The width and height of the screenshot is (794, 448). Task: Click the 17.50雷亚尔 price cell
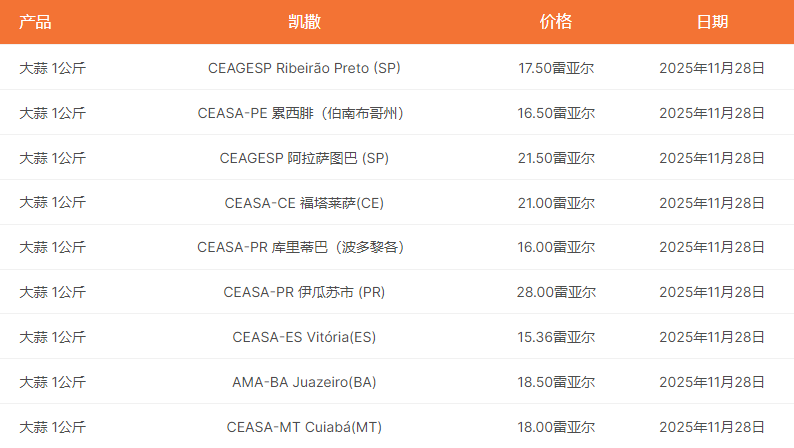(556, 68)
